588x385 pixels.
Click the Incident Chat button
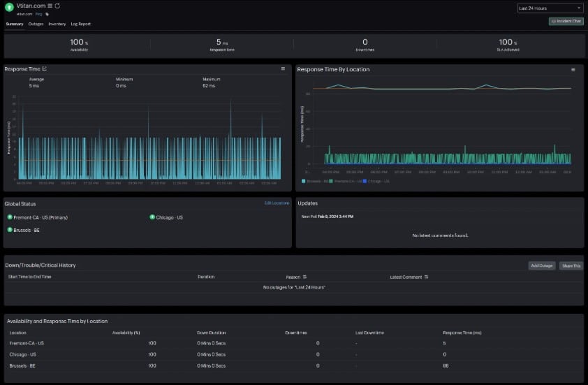tap(566, 22)
